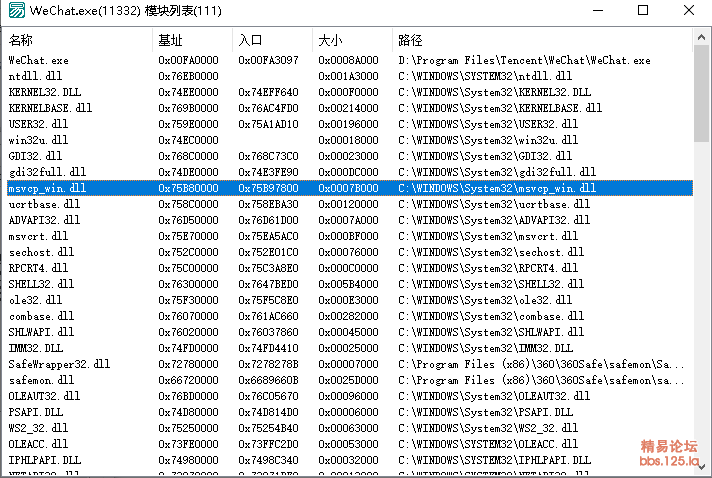Select the gdi32full.dll module row

pyautogui.click(x=350, y=172)
